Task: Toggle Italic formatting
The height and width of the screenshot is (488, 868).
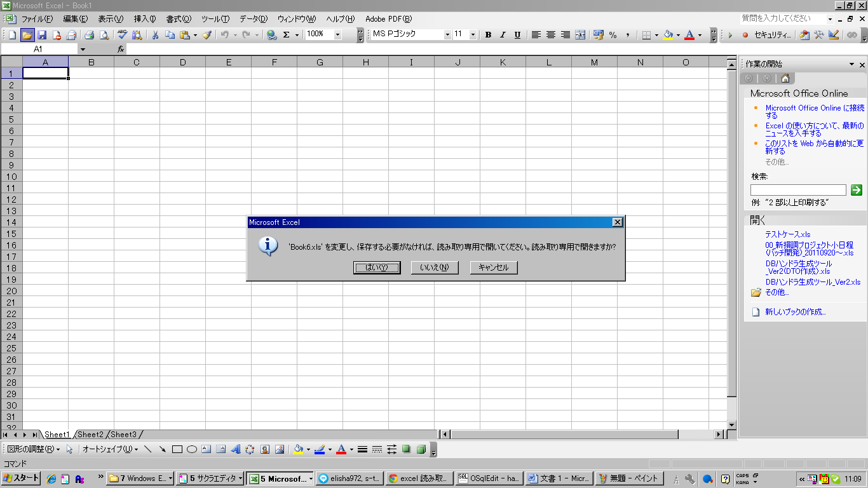Action: coord(503,35)
